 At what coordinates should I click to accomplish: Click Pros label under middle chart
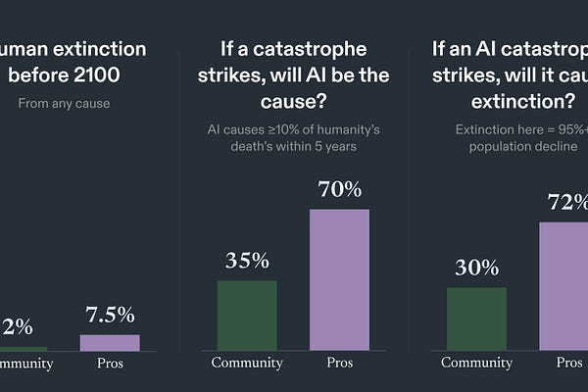(340, 363)
